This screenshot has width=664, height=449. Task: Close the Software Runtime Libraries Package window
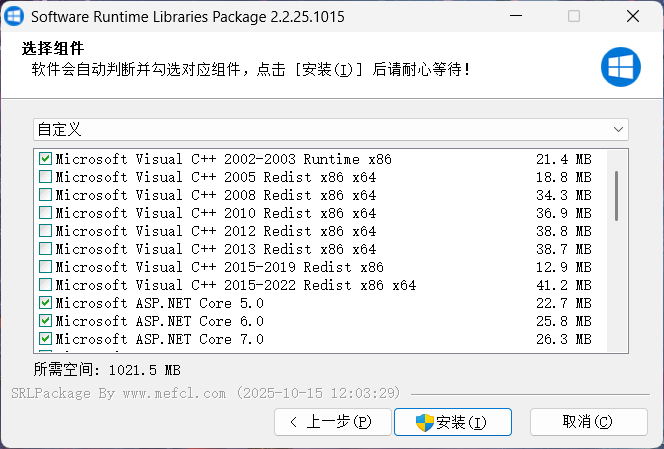click(x=633, y=16)
